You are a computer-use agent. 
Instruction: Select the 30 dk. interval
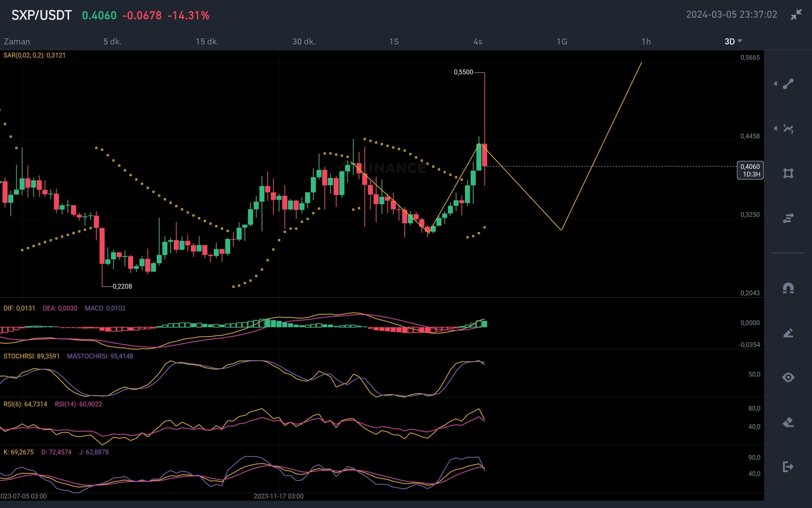coord(304,42)
